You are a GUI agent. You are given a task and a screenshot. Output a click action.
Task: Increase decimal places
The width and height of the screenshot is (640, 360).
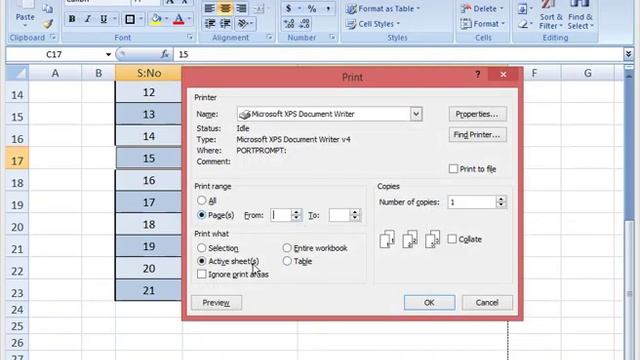coord(289,24)
